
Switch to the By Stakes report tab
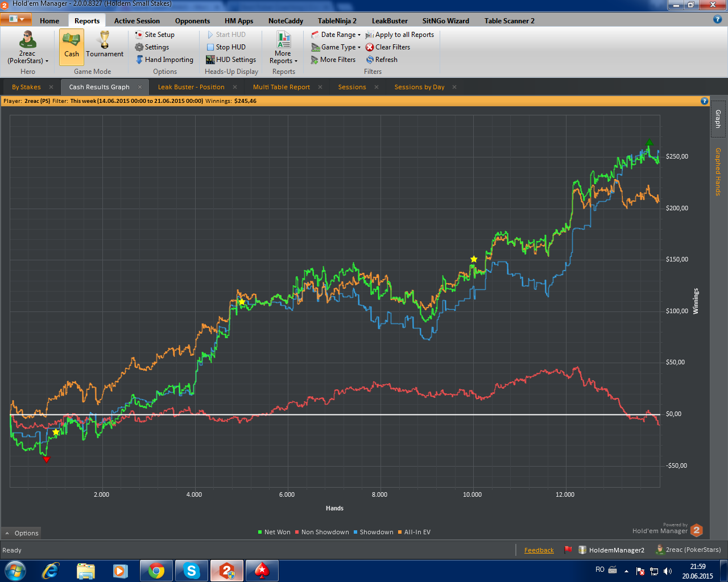(26, 87)
